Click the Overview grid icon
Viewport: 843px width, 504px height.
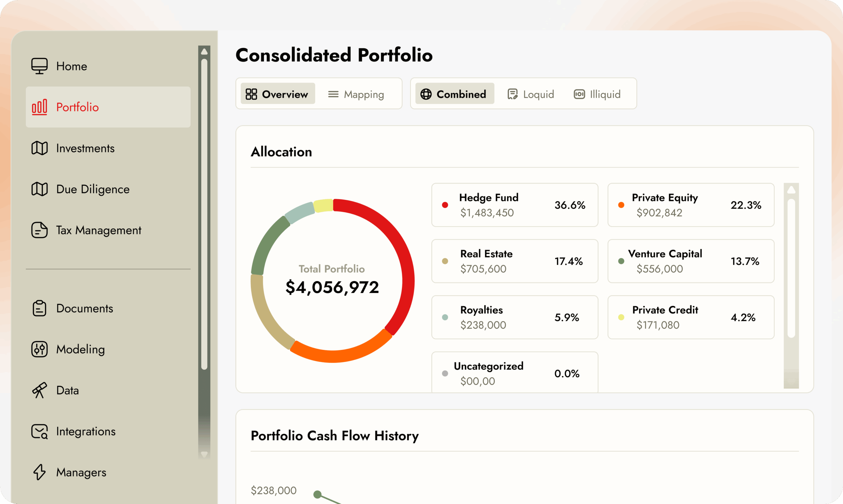point(251,94)
